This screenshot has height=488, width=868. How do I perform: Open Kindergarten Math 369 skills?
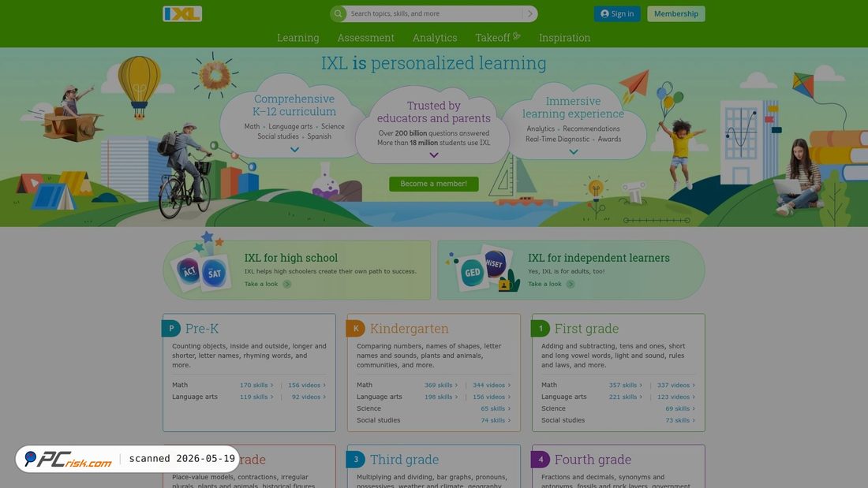pyautogui.click(x=440, y=385)
